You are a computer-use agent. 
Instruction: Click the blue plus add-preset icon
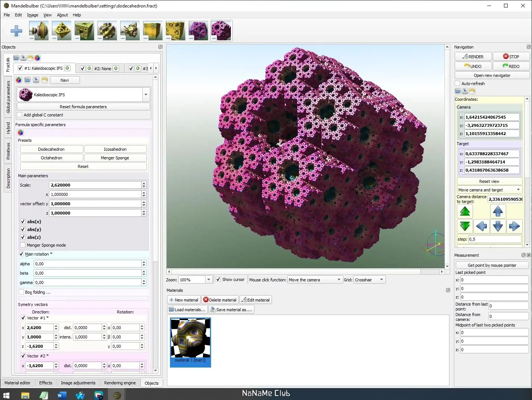(x=16, y=31)
